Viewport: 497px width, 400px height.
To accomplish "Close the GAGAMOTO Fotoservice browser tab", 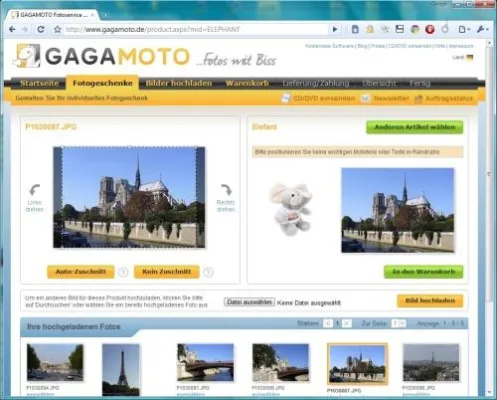I will pos(93,15).
